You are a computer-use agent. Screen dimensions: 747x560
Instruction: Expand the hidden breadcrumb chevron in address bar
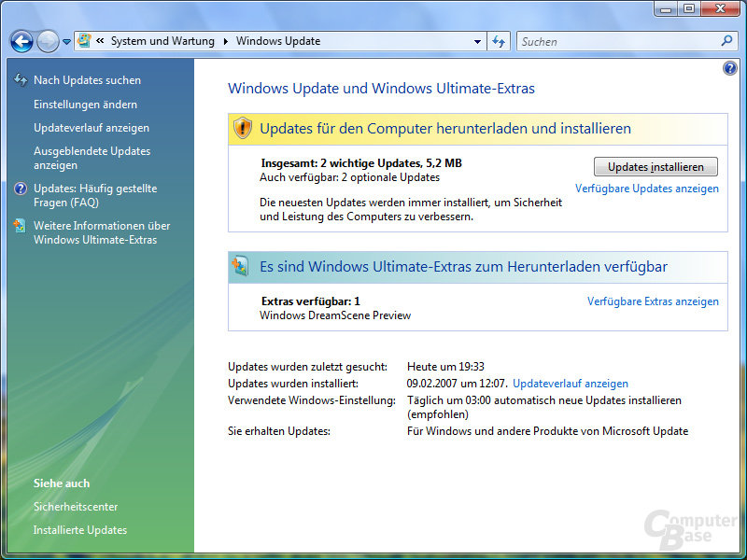coord(100,41)
